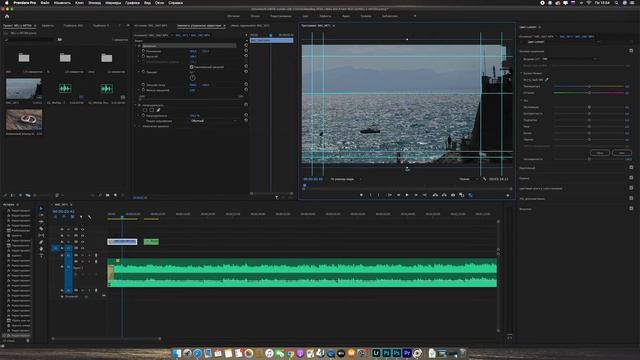
Task: Select the Slip tool
Action: pos(41,236)
